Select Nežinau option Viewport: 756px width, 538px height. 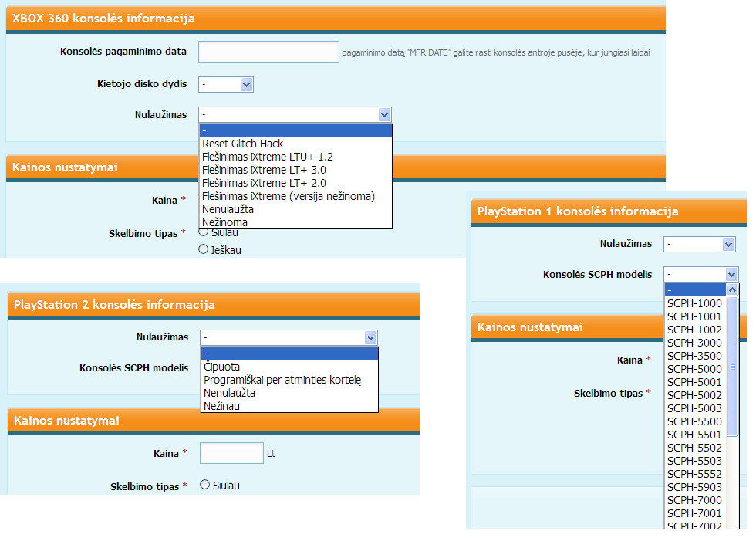pyautogui.click(x=289, y=406)
